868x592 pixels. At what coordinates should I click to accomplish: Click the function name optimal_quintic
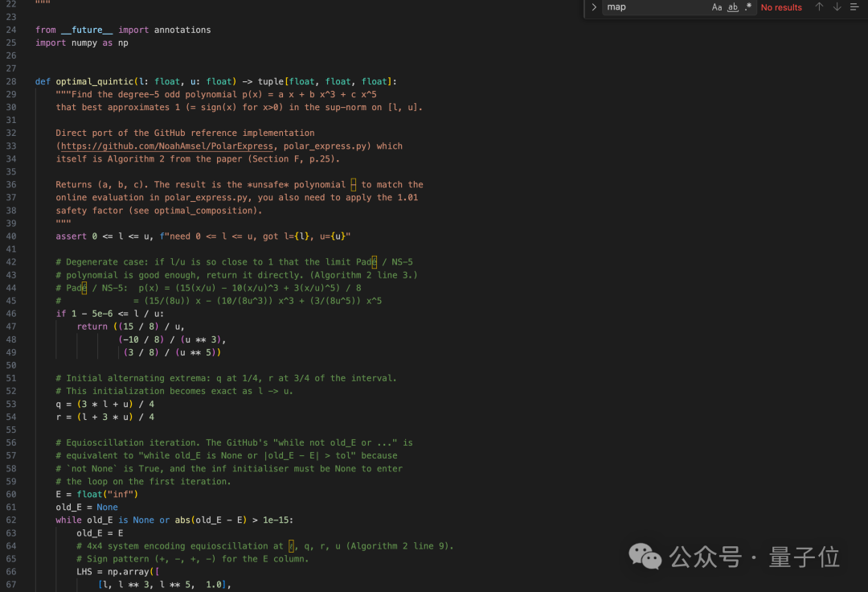[95, 81]
